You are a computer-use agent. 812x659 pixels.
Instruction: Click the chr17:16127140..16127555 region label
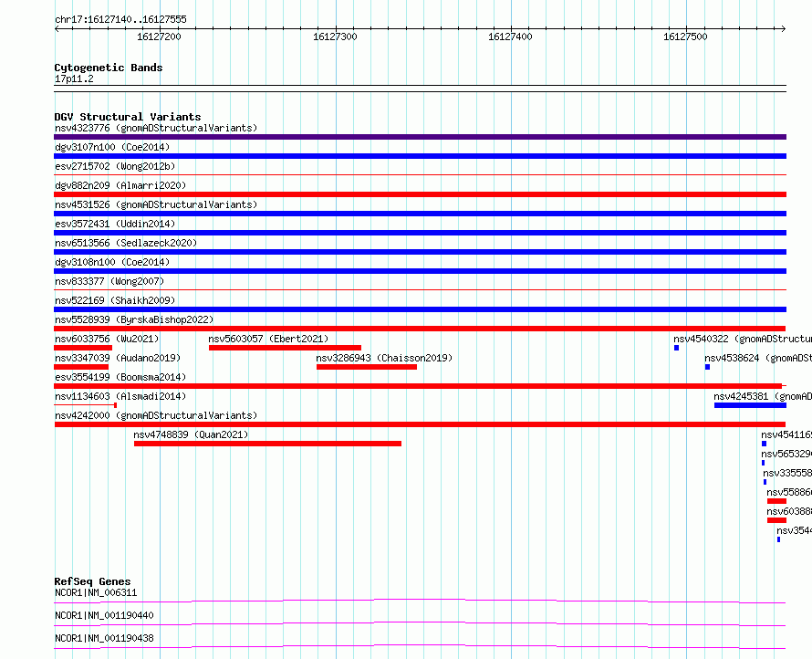click(x=120, y=19)
